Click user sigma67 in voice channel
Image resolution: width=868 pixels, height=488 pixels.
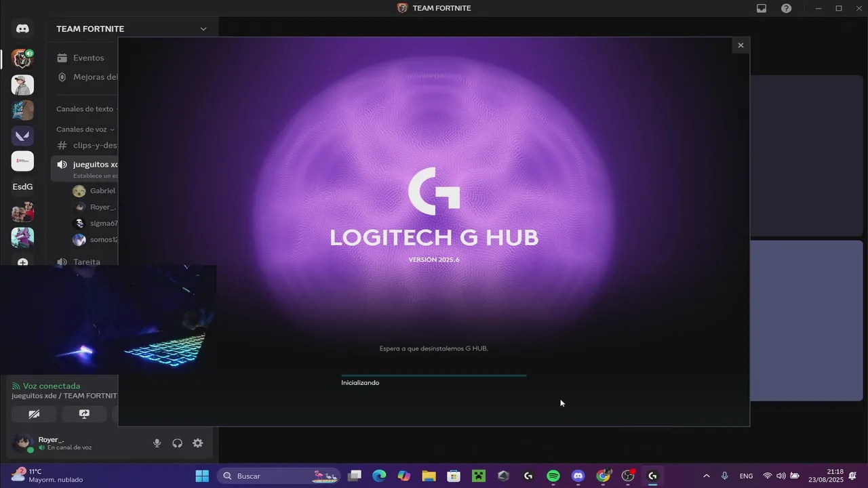click(94, 223)
